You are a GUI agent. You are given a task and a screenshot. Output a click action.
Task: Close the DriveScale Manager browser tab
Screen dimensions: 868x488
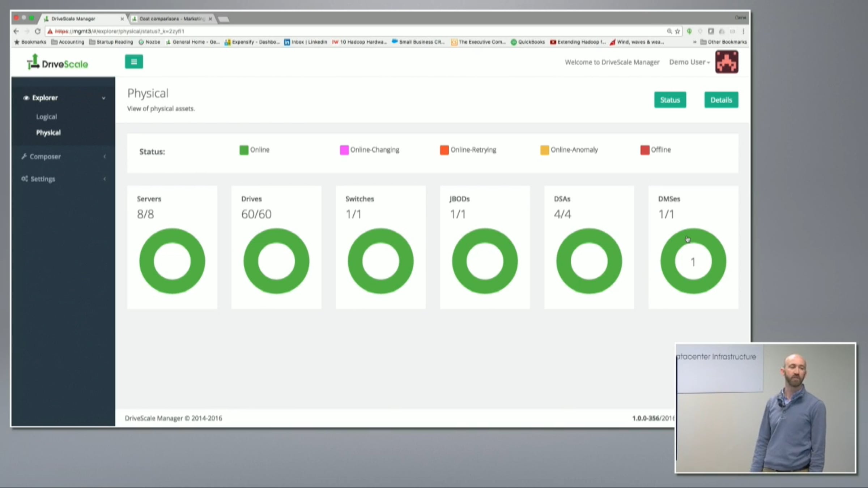tap(122, 19)
